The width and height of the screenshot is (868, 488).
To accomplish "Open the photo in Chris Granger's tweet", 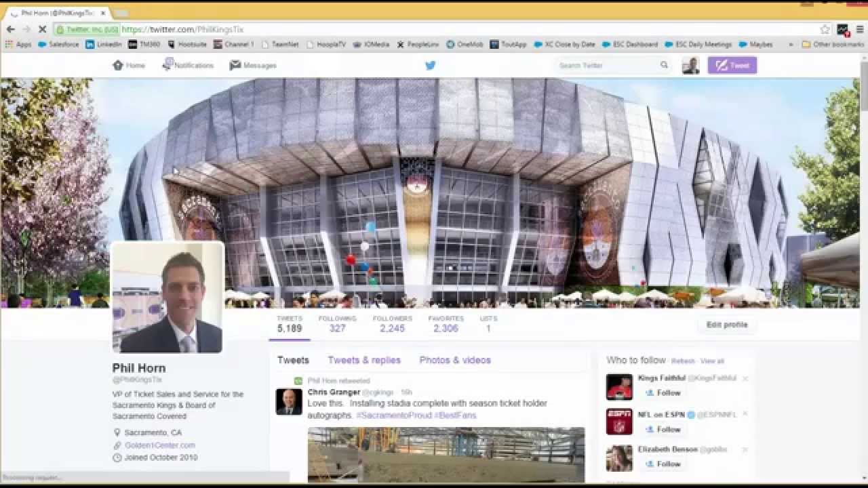I will pyautogui.click(x=446, y=455).
